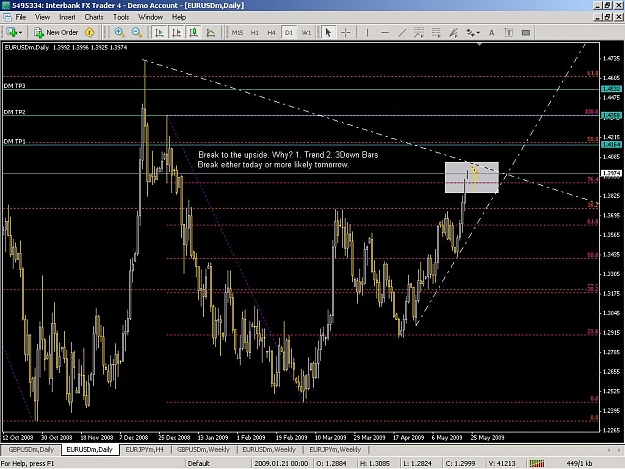Open the View menu
Image resolution: width=625 pixels, height=469 pixels.
click(42, 17)
